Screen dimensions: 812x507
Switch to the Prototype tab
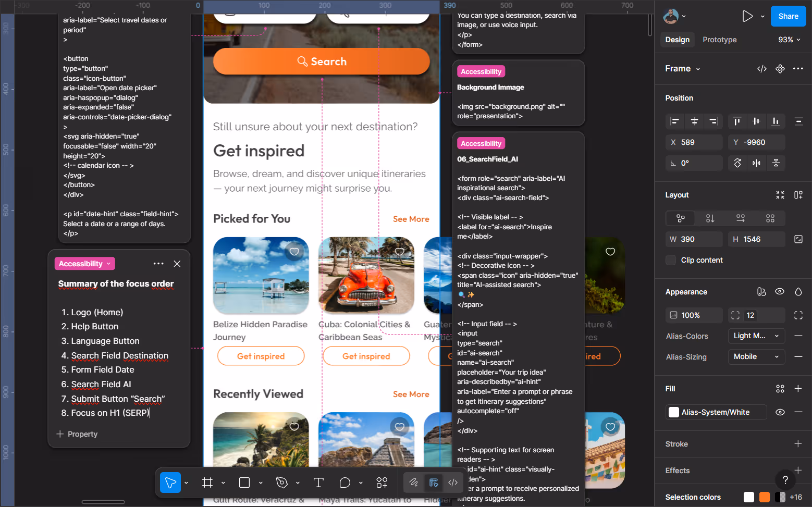pos(719,40)
